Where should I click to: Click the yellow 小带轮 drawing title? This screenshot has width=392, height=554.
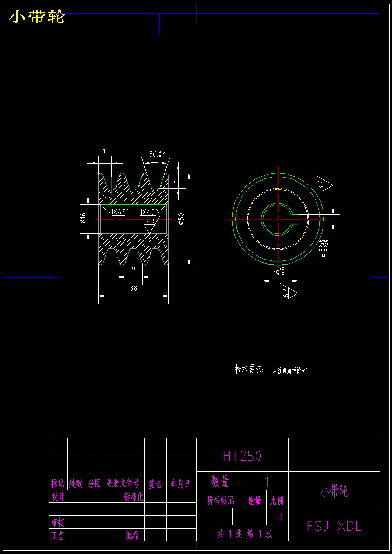[x=37, y=17]
